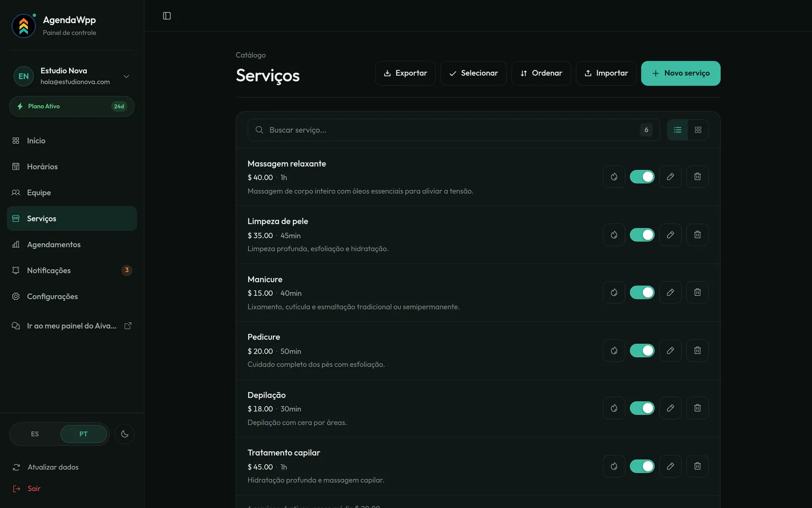Screen dimensions: 812x508
Task: Click flame icon for Manicure
Action: (614, 293)
